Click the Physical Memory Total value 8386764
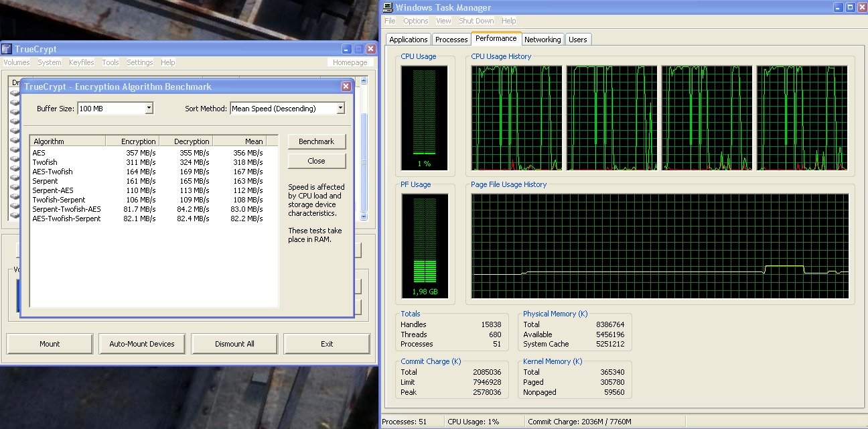Viewport: 868px width, 429px height. pyautogui.click(x=610, y=324)
